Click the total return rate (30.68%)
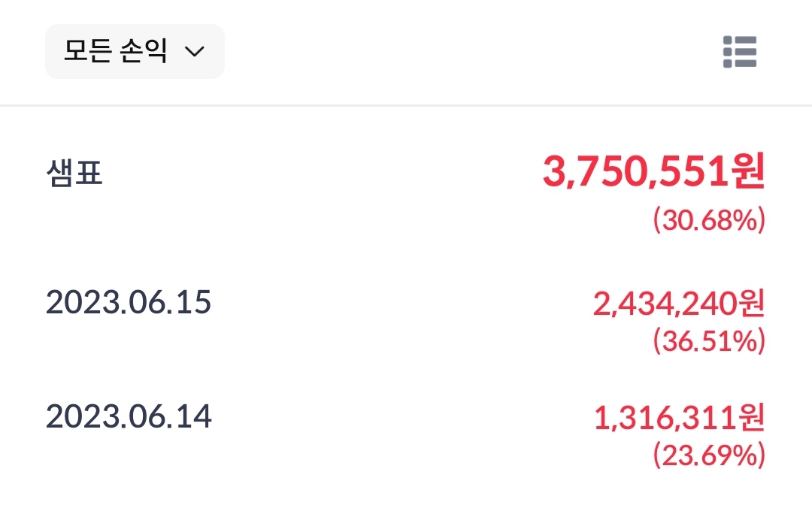Image resolution: width=812 pixels, height=517 pixels. pos(709,220)
